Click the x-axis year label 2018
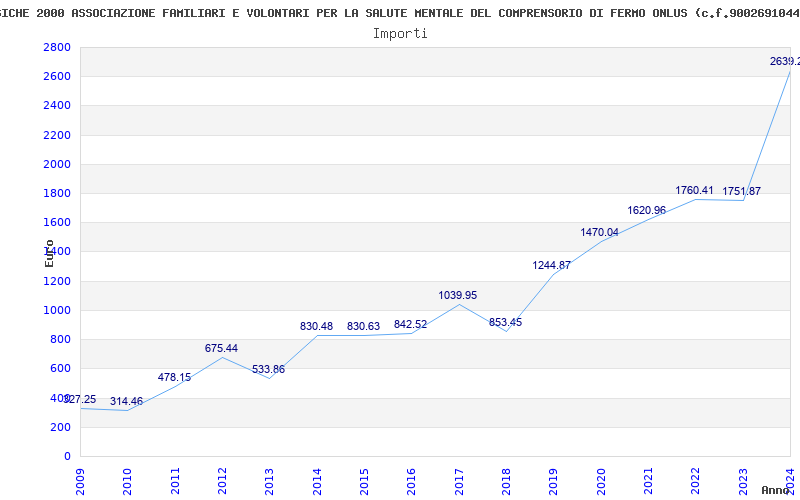The image size is (800, 500). 506,481
